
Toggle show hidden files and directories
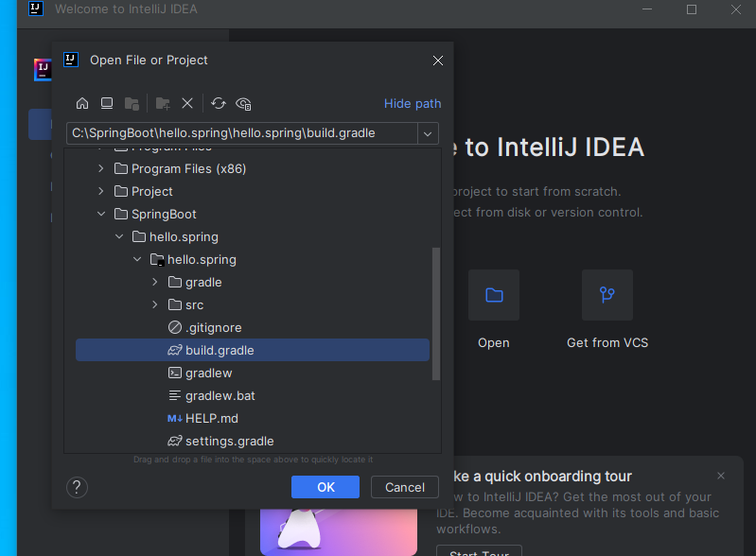(x=243, y=104)
